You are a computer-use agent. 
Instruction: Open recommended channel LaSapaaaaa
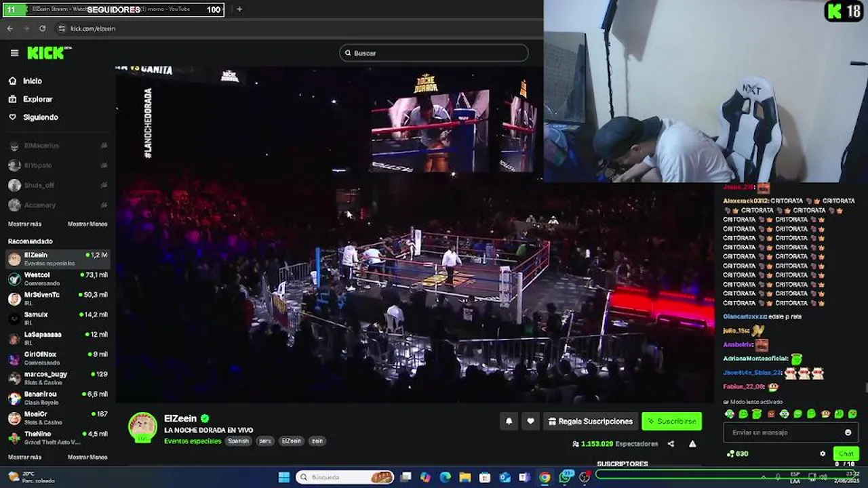(58, 338)
